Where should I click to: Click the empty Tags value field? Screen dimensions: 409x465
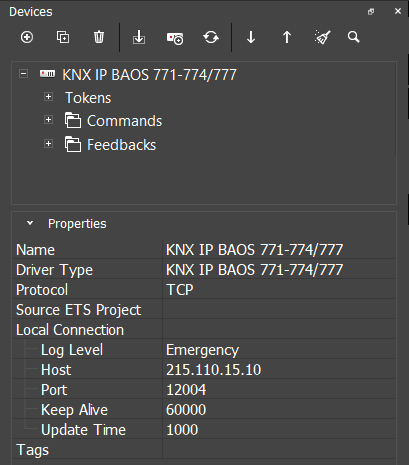(x=279, y=450)
